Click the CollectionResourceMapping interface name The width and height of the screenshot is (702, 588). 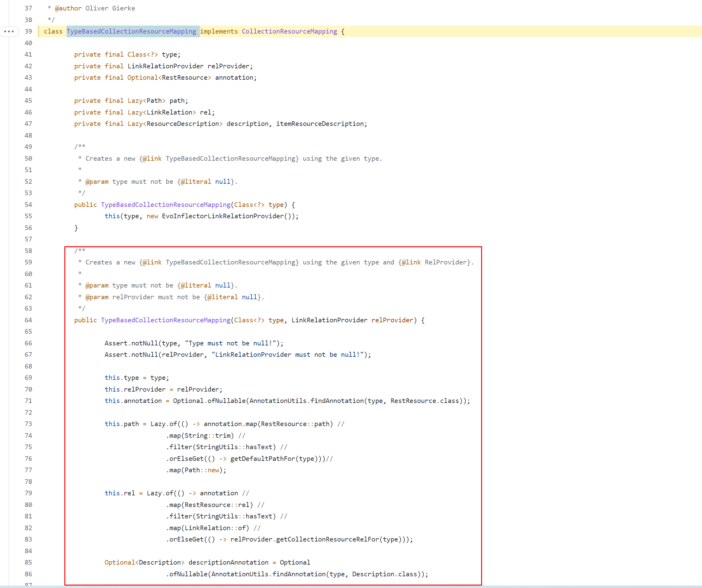tap(289, 31)
